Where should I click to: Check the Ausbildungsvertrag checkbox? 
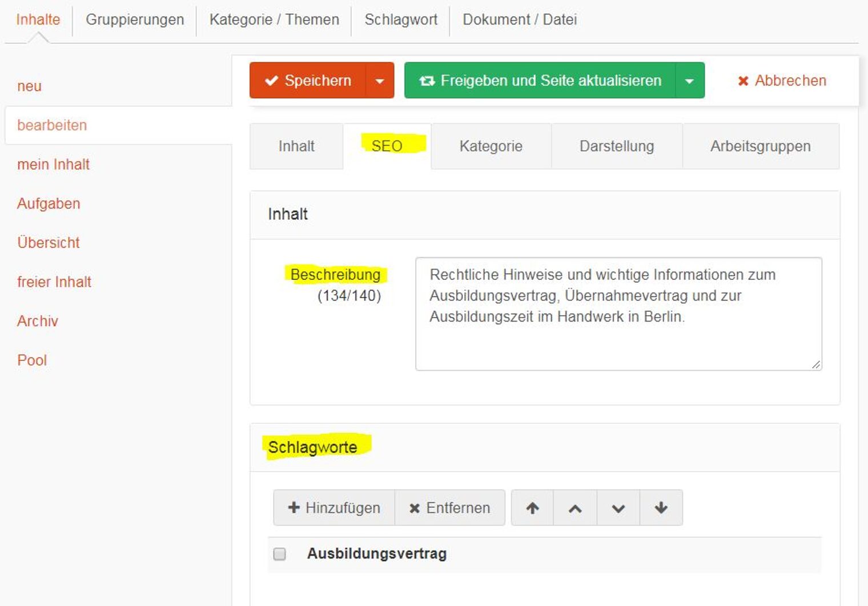[280, 553]
